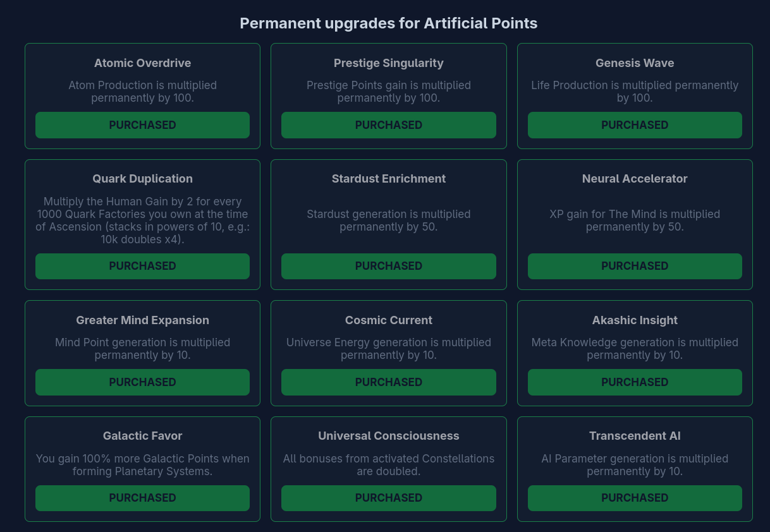Select the Atomic Overdrive card title
The width and height of the screenshot is (770, 532).
pos(142,63)
